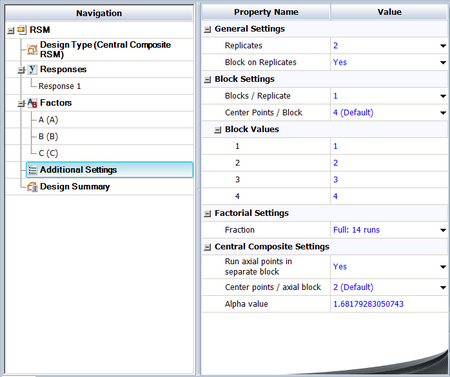The width and height of the screenshot is (450, 377).
Task: Open the Fraction dropdown arrow
Action: coord(443,230)
